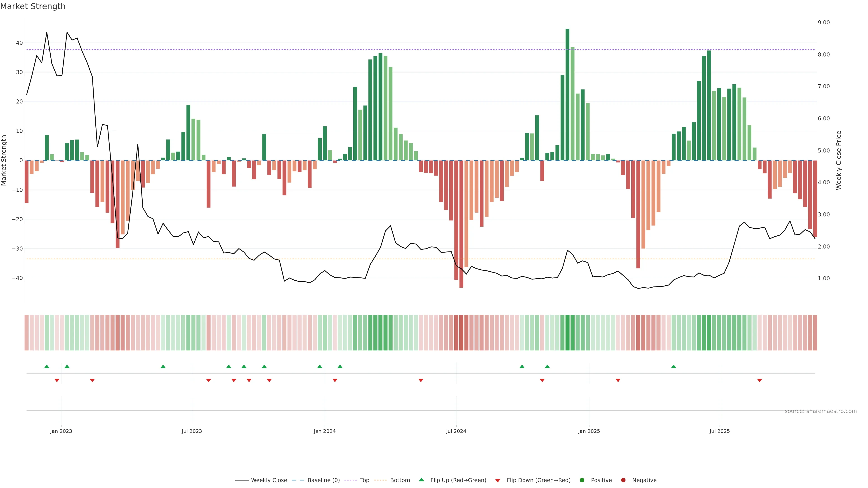Click the red Negative legend dot
868x488 pixels.
pyautogui.click(x=623, y=480)
